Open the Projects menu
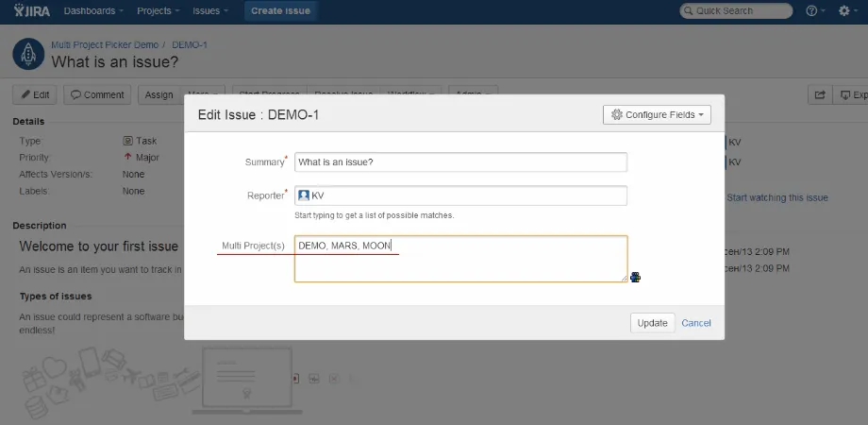The width and height of the screenshot is (868, 425). point(159,10)
